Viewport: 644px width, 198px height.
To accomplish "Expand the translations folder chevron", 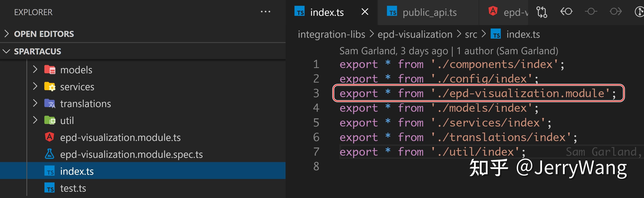I will [x=35, y=103].
